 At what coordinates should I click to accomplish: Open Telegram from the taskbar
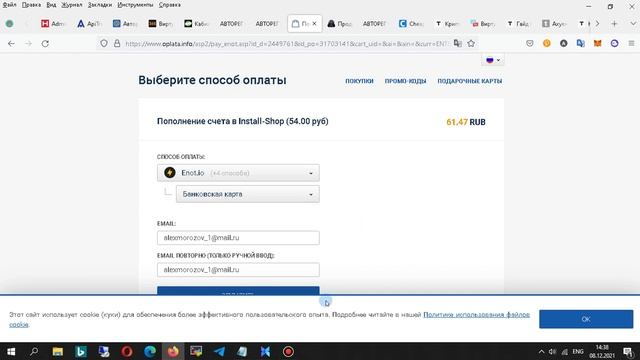219,351
